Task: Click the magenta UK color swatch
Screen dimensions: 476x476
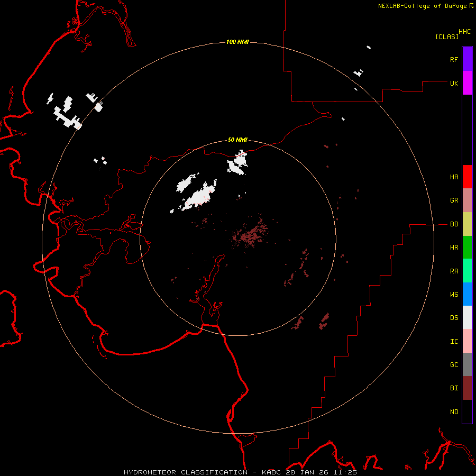Action: tap(467, 83)
